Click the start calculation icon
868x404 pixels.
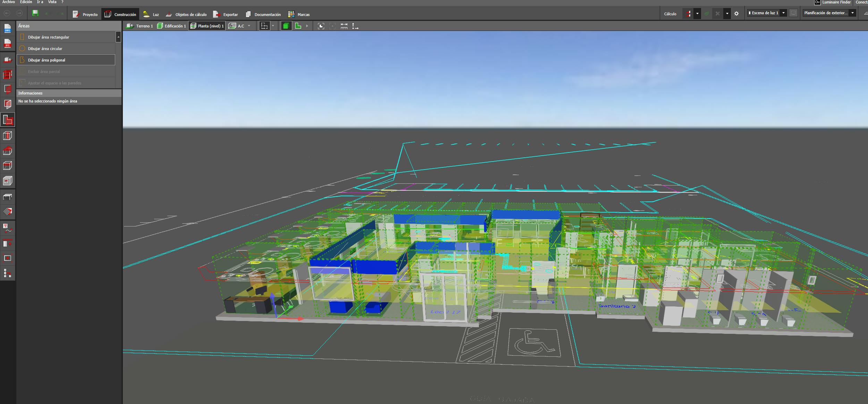tap(688, 14)
